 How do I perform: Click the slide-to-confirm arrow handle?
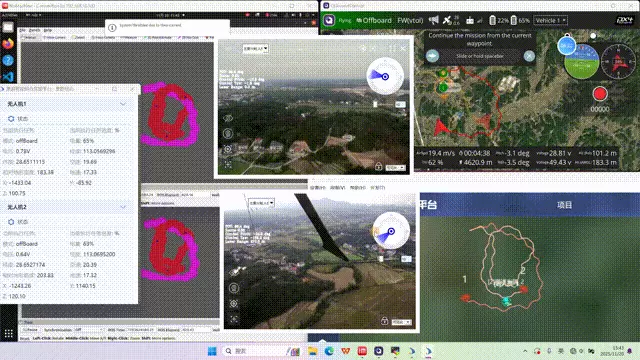[433, 56]
